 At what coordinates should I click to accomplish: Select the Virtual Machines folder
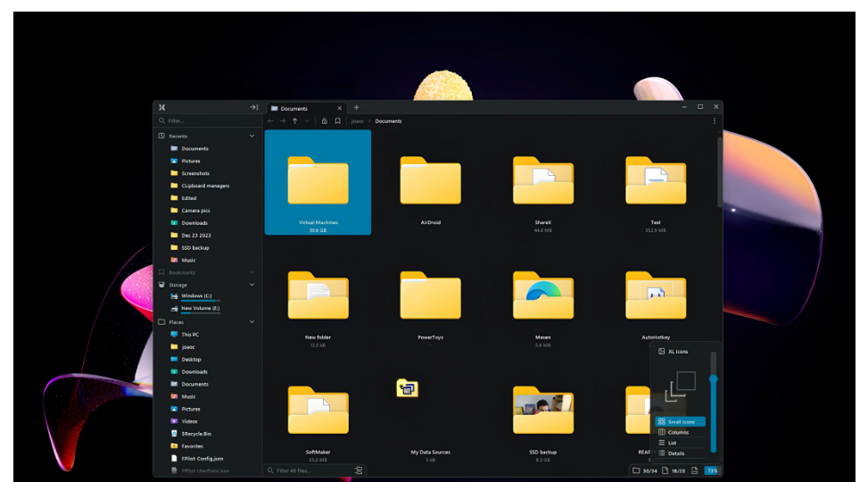coord(318,182)
